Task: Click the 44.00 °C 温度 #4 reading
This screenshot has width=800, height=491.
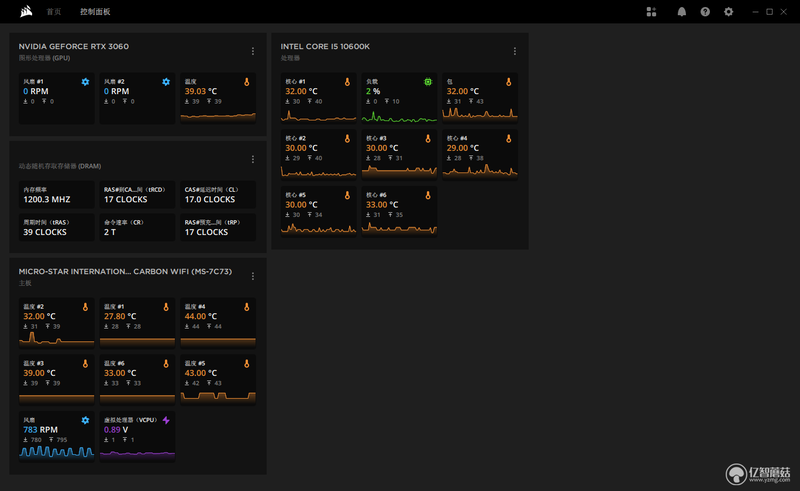Action: click(201, 316)
